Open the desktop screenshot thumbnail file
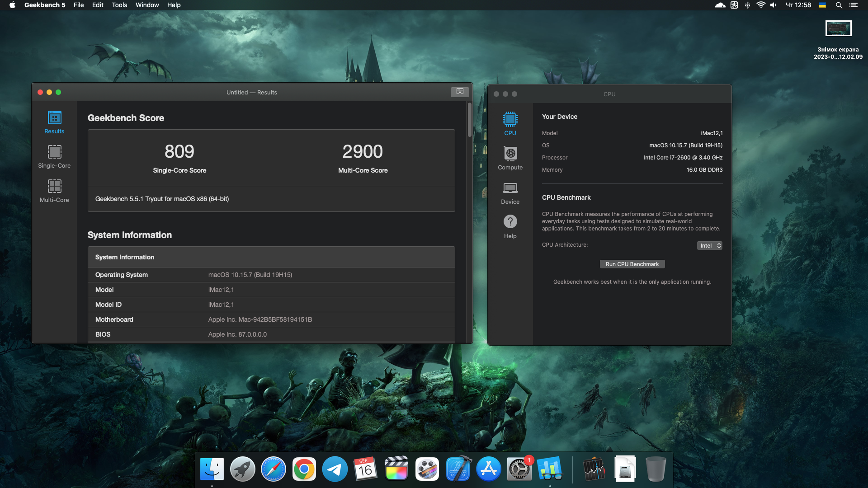Image resolution: width=868 pixels, height=488 pixels. (x=838, y=28)
